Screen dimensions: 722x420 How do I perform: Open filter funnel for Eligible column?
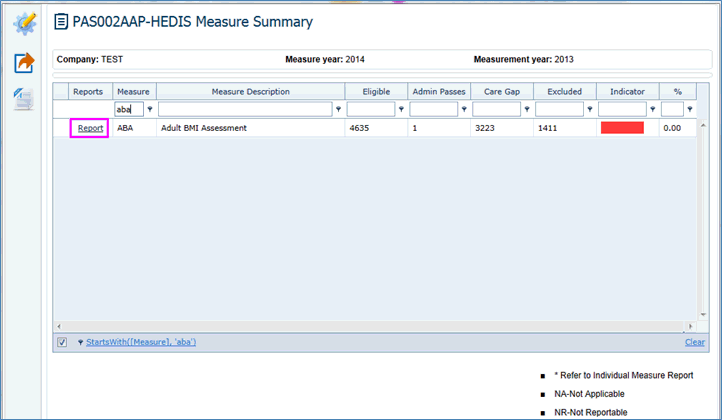click(x=401, y=109)
